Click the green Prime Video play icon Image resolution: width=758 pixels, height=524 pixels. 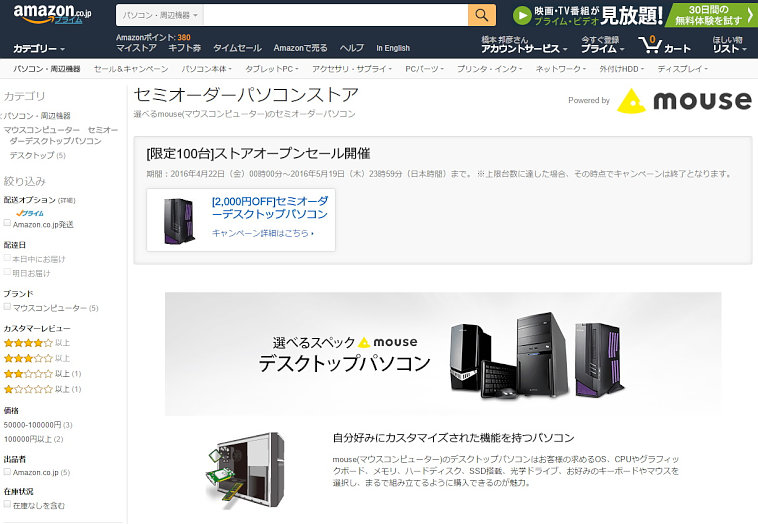click(x=522, y=15)
